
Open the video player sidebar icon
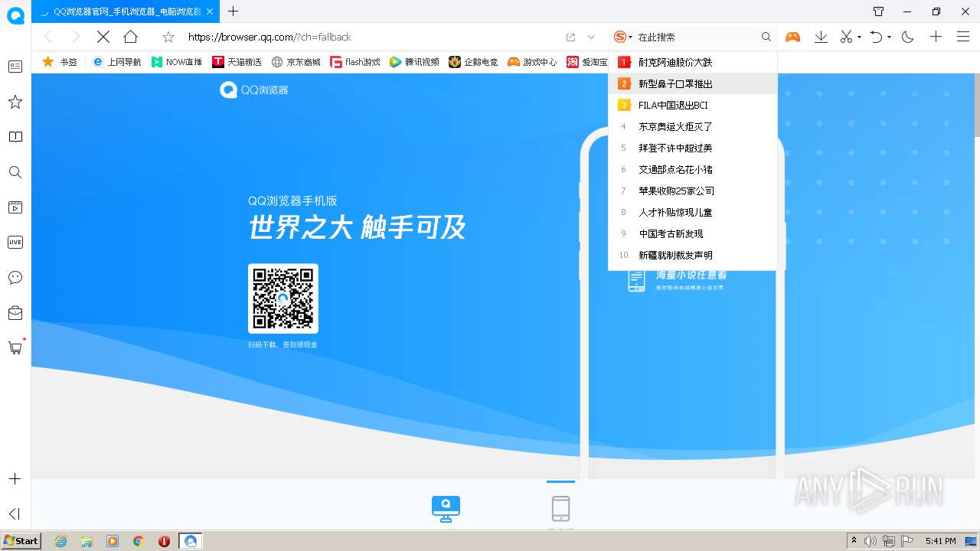click(15, 207)
